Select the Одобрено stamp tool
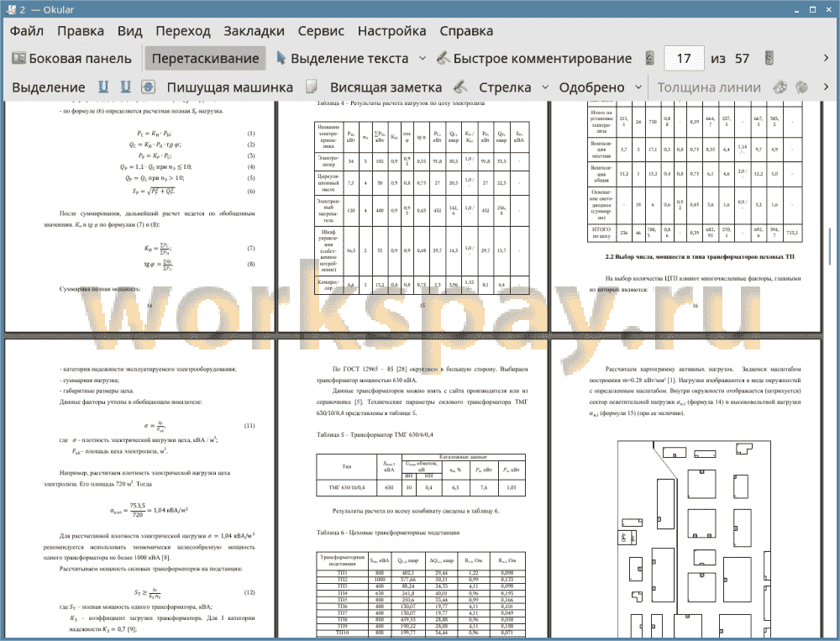The width and height of the screenshot is (840, 641). tap(591, 87)
